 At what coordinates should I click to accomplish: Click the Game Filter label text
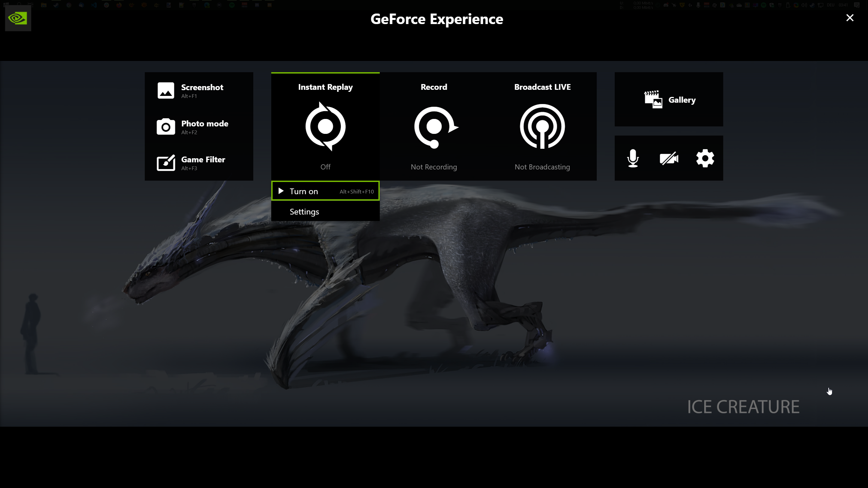203,160
